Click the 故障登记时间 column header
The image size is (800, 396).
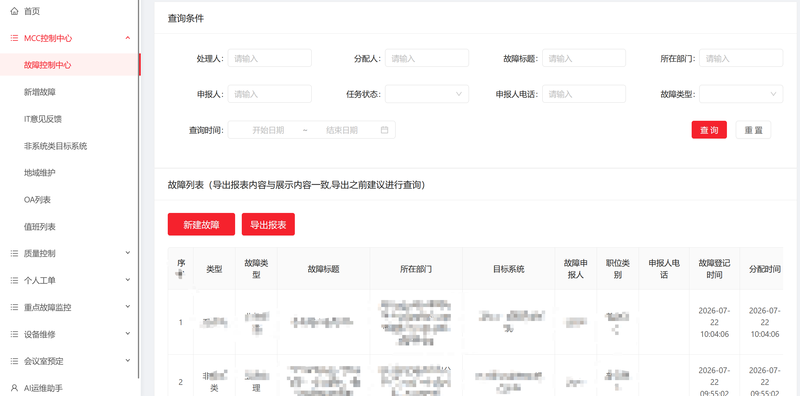(714, 269)
